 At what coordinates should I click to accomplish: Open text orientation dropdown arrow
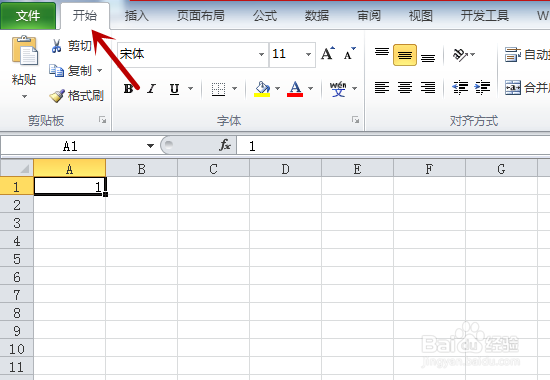pyautogui.click(x=472, y=54)
